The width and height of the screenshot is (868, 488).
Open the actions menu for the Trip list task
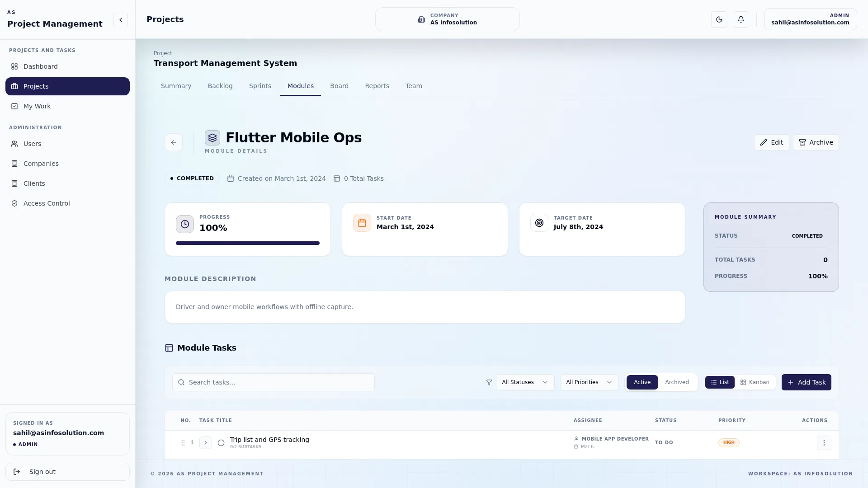pyautogui.click(x=824, y=443)
